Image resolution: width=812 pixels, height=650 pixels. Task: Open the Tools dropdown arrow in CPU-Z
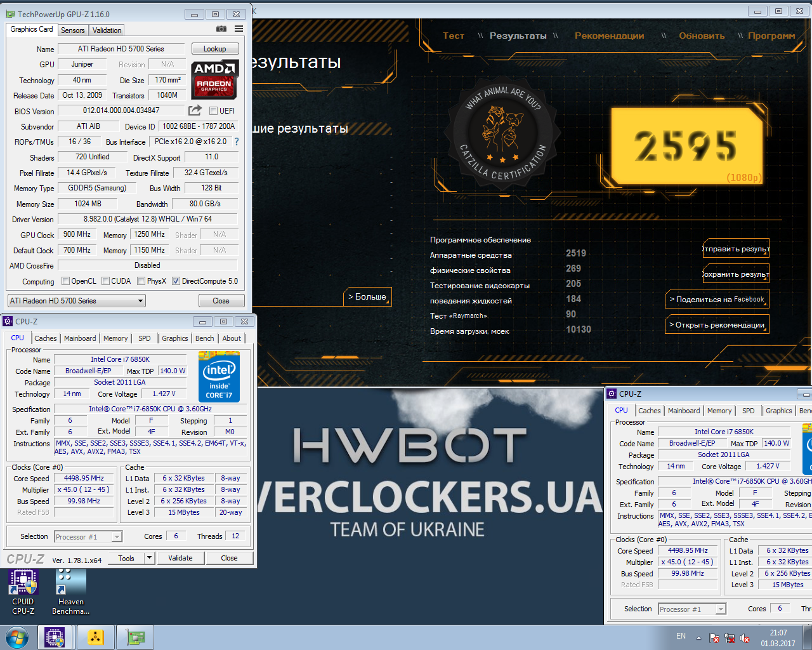click(149, 558)
